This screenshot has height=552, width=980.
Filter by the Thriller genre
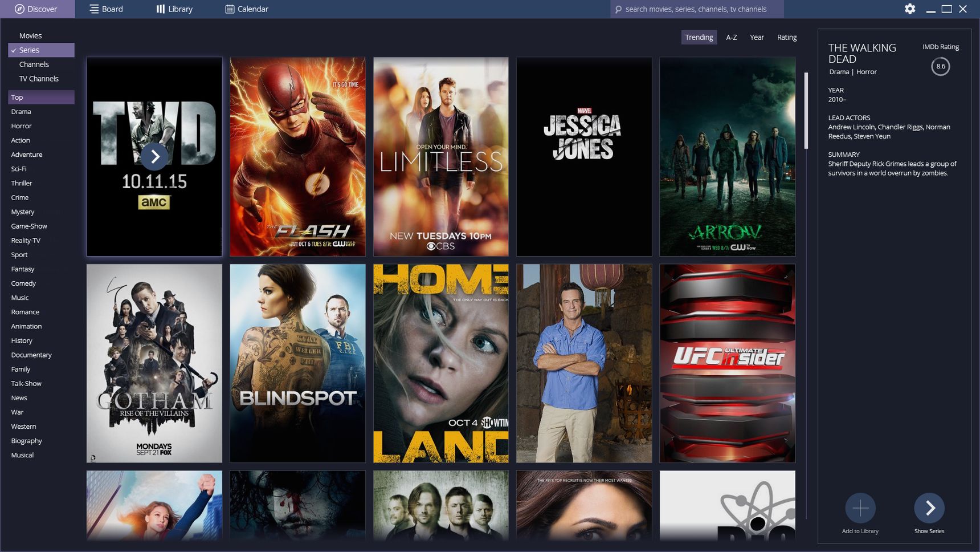point(22,183)
